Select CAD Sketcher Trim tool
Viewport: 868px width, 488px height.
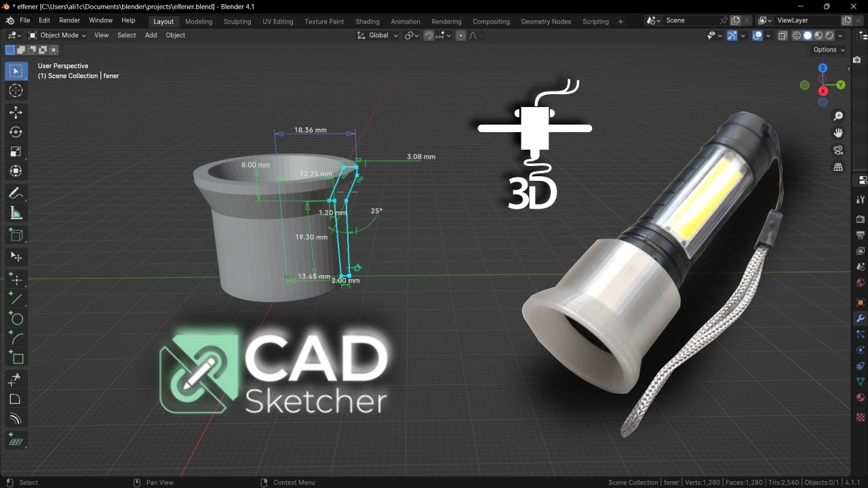click(x=16, y=380)
